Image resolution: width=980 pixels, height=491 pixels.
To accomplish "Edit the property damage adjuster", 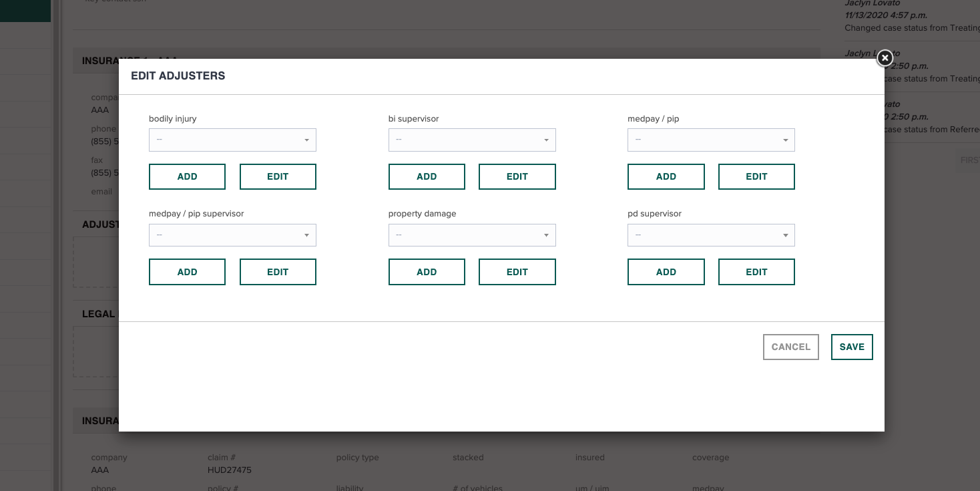I will tap(517, 272).
